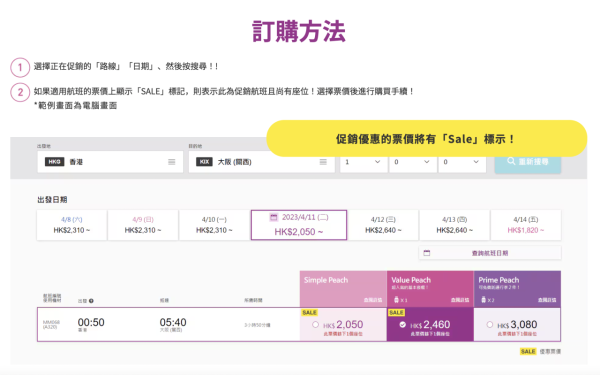This screenshot has height=375, width=600.
Task: Click HKG airport code badge
Action: 54,162
